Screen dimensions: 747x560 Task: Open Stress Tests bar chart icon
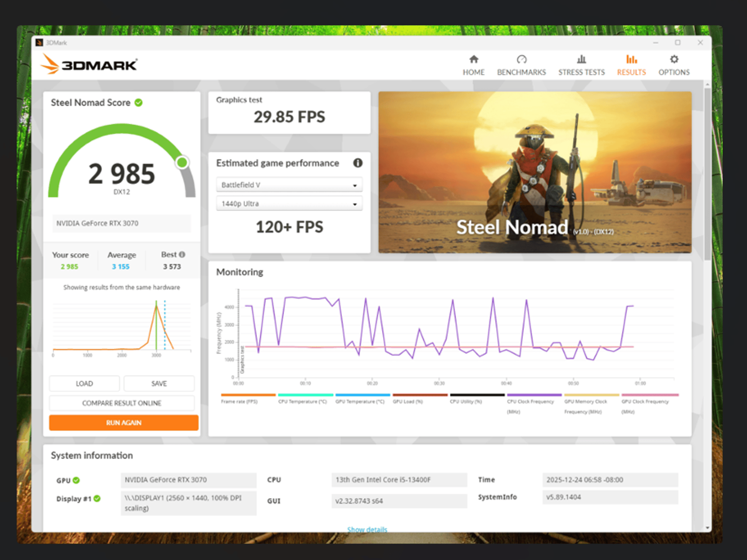(x=581, y=59)
